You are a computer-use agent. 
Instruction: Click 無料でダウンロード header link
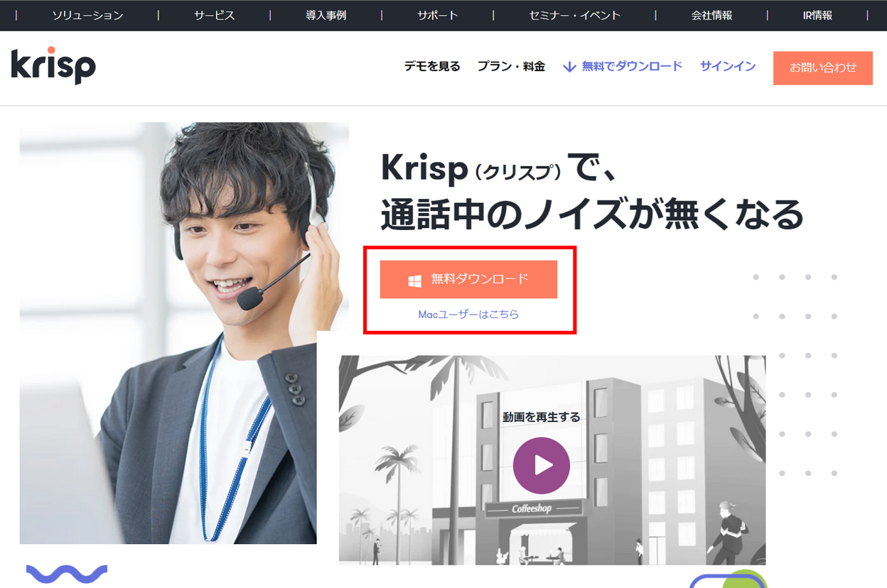(632, 66)
